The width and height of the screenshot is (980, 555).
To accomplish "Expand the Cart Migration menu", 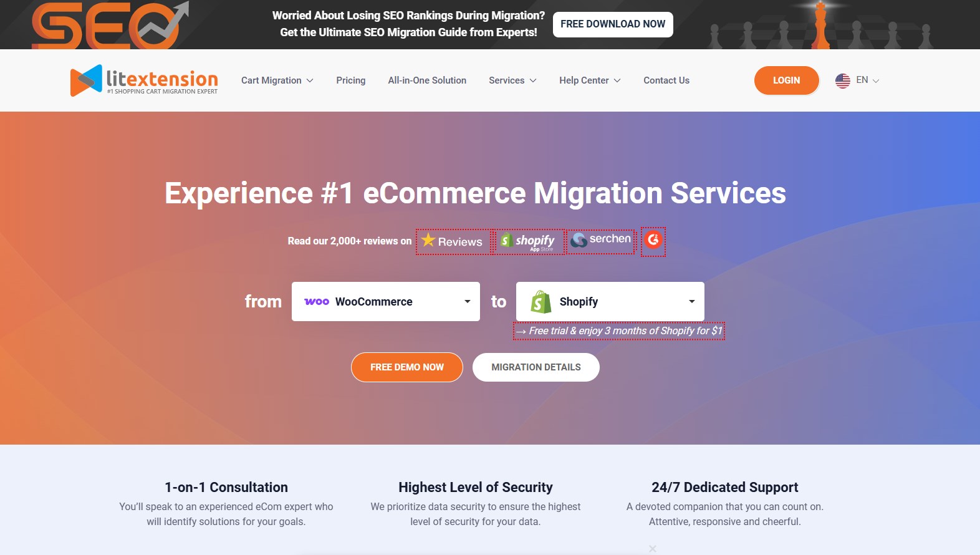I will 277,80.
